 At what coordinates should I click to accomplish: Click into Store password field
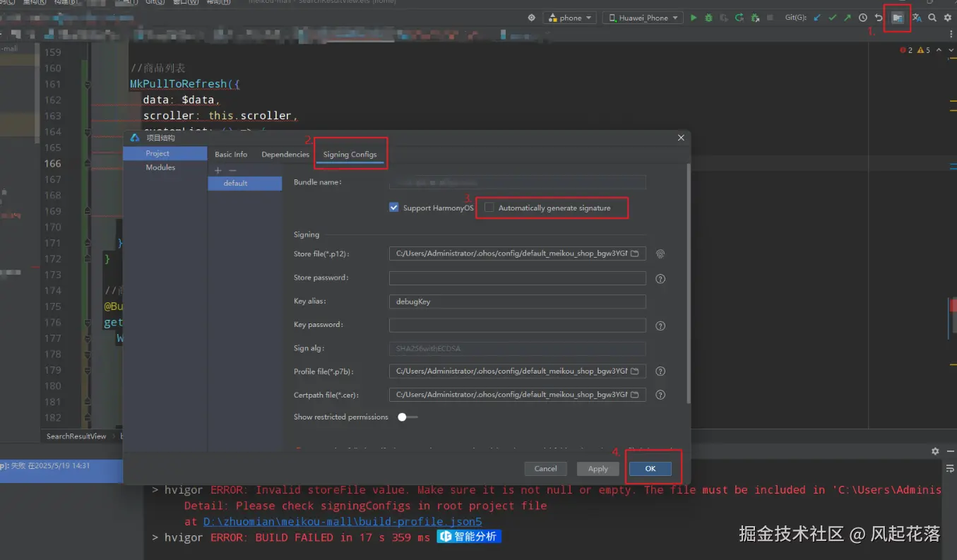[x=517, y=278]
